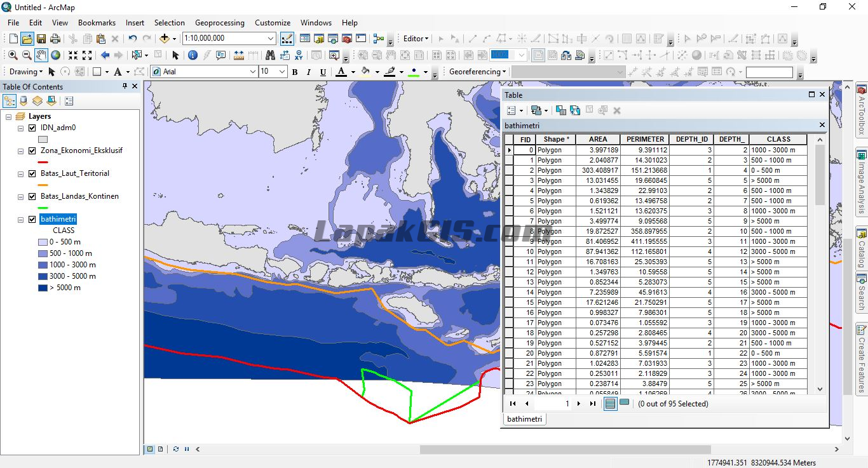The image size is (868, 468).
Task: Click the > 5000 m legend color swatch
Action: coord(43,288)
